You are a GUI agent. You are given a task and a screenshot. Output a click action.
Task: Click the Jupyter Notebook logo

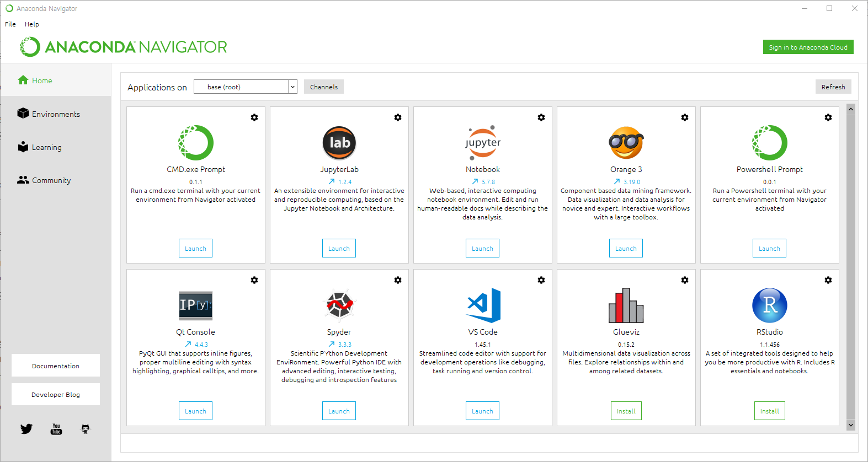click(483, 143)
